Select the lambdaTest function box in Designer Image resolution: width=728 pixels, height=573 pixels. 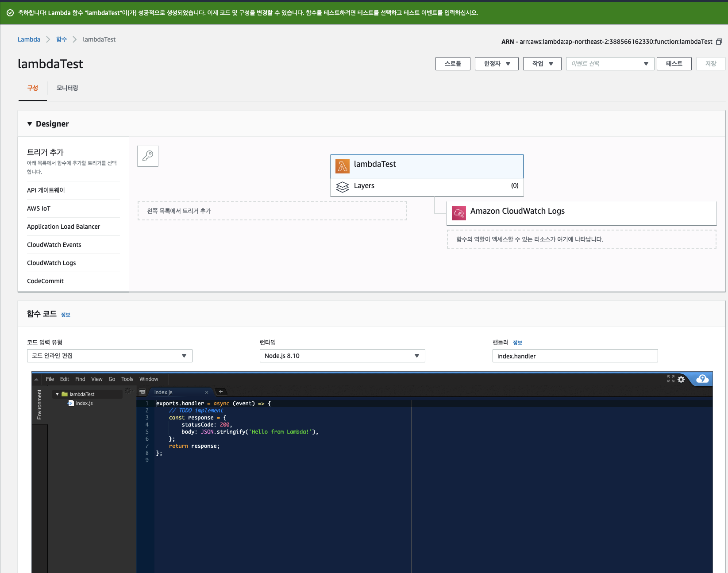coord(427,166)
